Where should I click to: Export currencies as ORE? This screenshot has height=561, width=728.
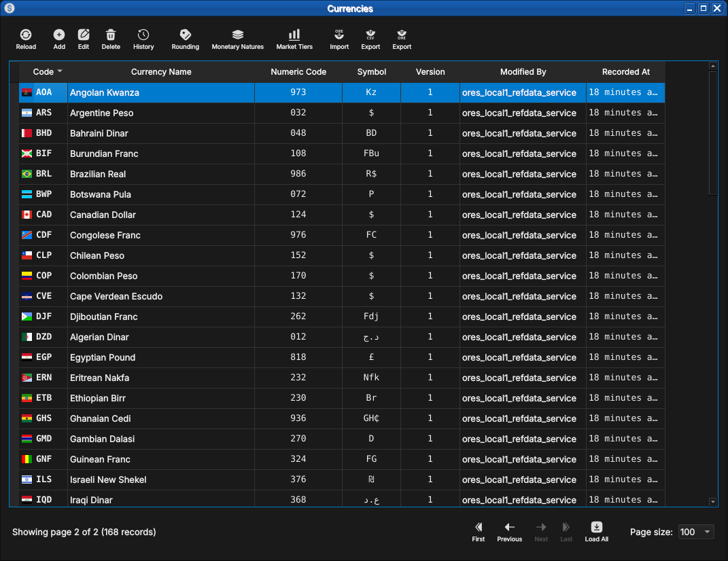click(x=402, y=39)
